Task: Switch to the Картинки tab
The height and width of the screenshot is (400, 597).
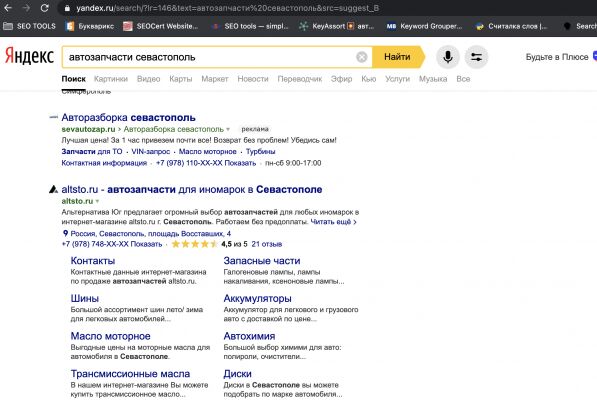Action: (110, 79)
